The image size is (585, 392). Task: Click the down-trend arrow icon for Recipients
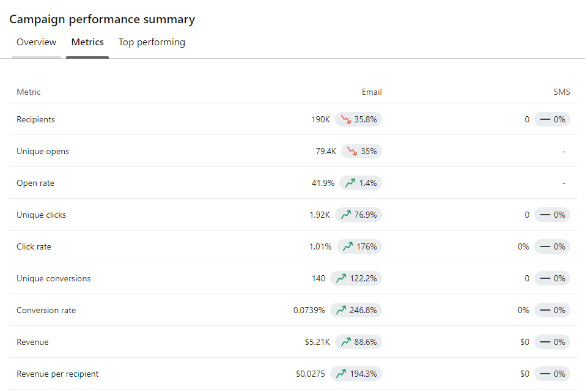[345, 120]
